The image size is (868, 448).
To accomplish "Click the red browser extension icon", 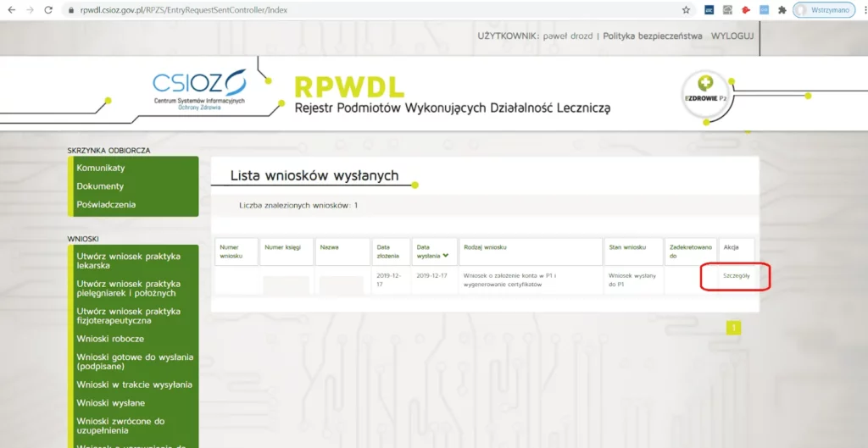I will click(746, 10).
